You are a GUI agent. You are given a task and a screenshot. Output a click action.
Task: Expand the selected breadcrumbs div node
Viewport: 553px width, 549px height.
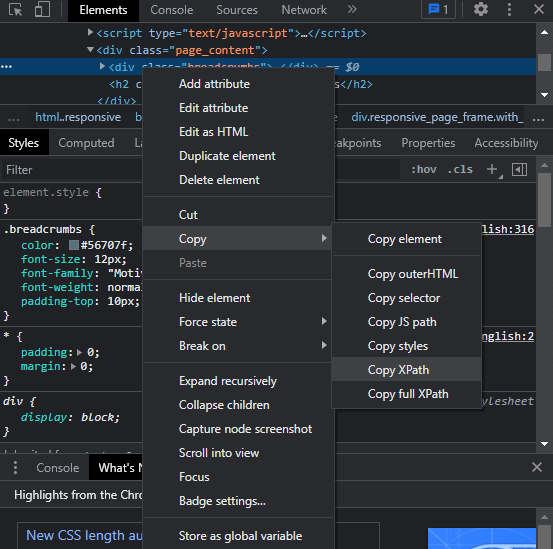(x=102, y=66)
